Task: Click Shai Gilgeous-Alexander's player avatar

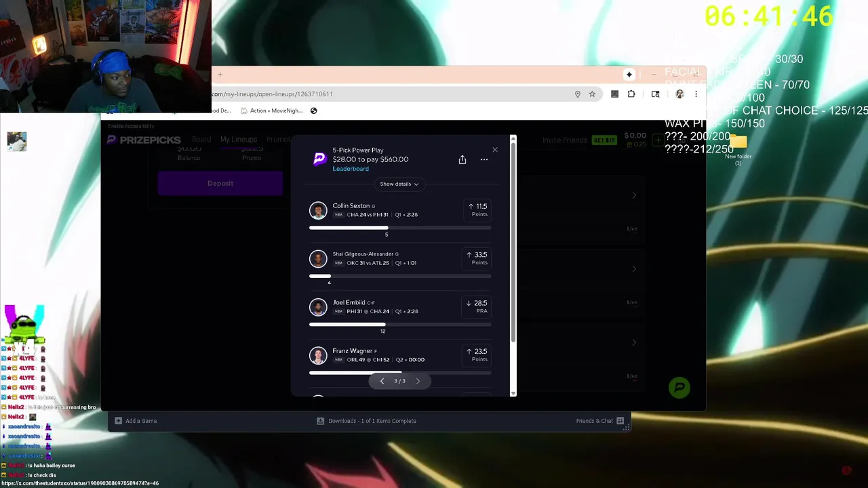Action: pos(318,258)
